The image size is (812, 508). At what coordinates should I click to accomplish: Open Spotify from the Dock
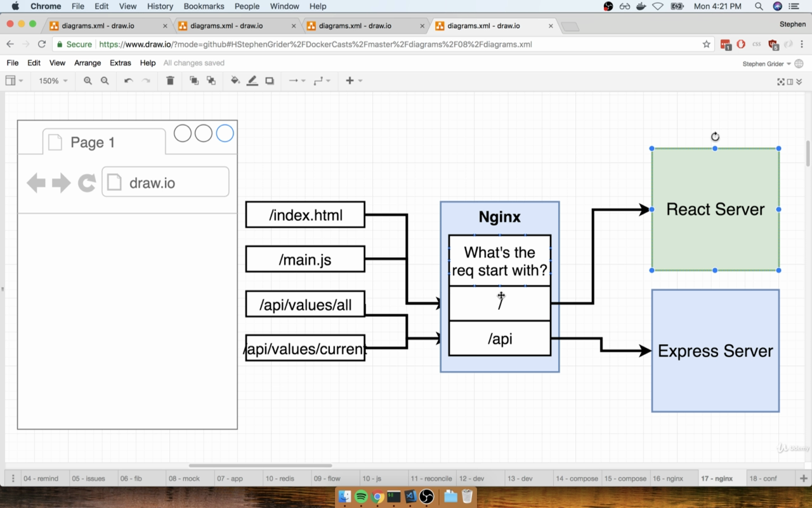[x=361, y=497]
